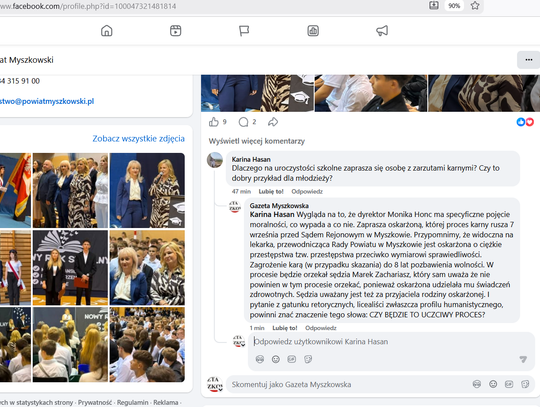Open photo with red-white flag bearer
The height and width of the screenshot is (407, 540).
click(x=15, y=190)
